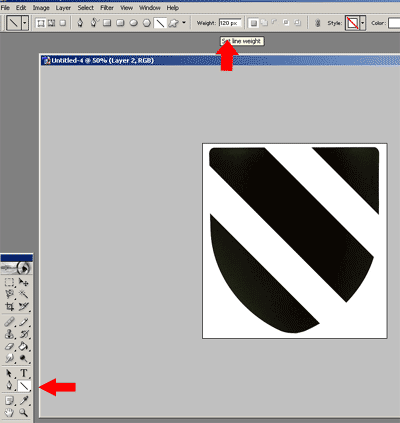Open the Edit menu

click(21, 7)
